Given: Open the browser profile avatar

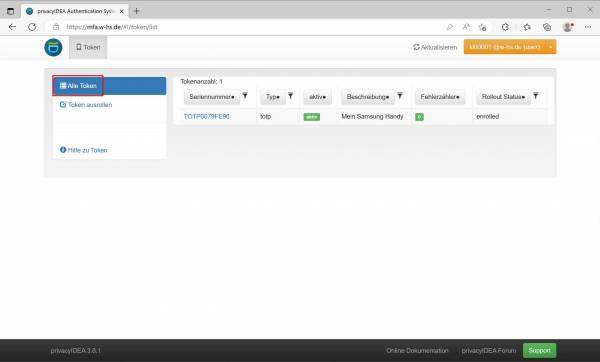Looking at the screenshot, I should pyautogui.click(x=568, y=27).
